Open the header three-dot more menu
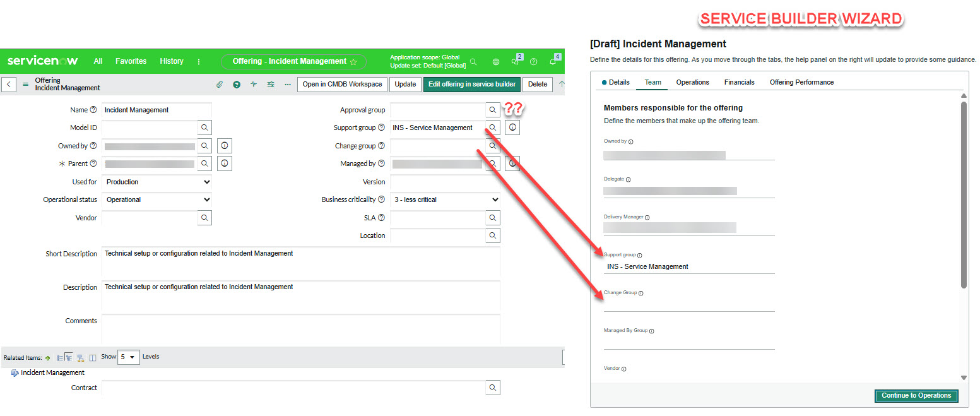Screen dimensions: 980x416 [199, 62]
